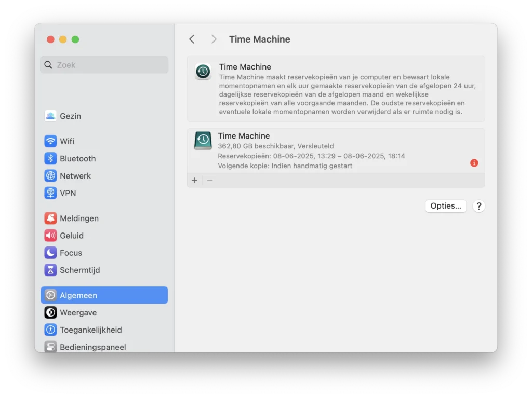Go forward with the right chevron
The height and width of the screenshot is (398, 532).
coord(214,39)
